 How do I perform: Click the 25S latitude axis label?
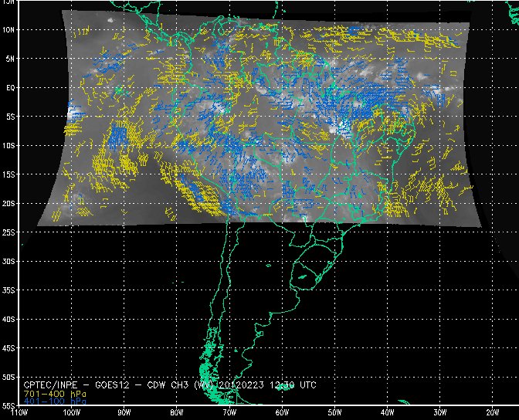pyautogui.click(x=8, y=232)
